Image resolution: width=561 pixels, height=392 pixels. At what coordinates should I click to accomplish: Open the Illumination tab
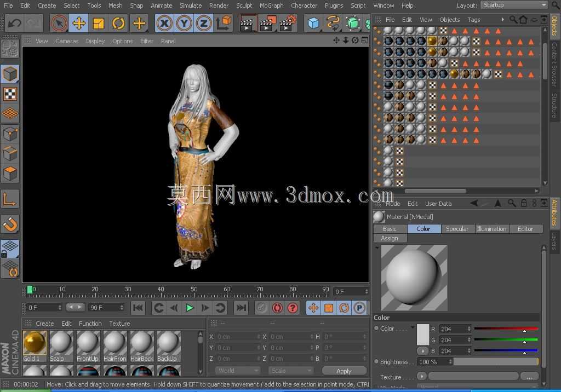coord(491,229)
